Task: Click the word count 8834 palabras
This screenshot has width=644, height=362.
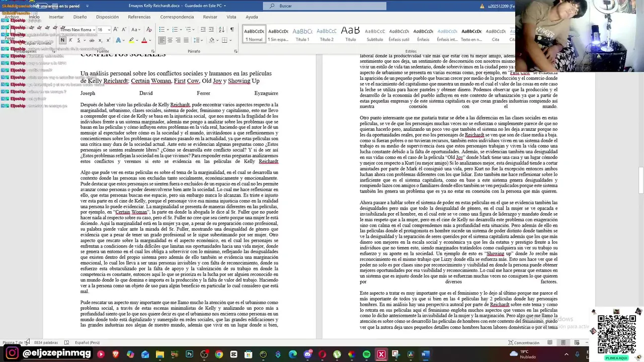Action: coord(46,343)
